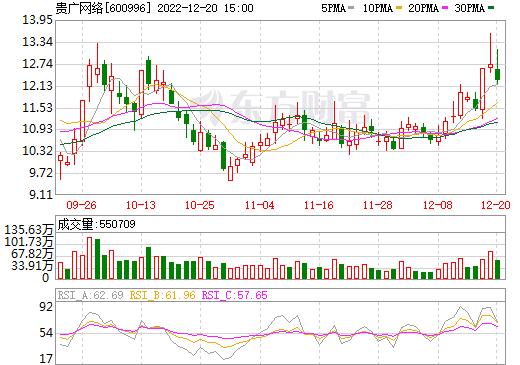Click the green line swatch beside 30PMA
The height and width of the screenshot is (365, 520).
491,8
